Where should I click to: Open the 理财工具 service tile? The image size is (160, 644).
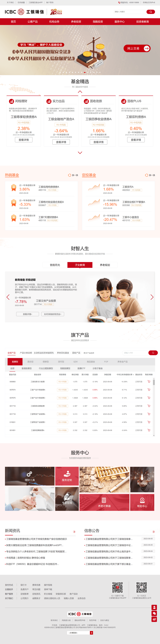pos(30,476)
